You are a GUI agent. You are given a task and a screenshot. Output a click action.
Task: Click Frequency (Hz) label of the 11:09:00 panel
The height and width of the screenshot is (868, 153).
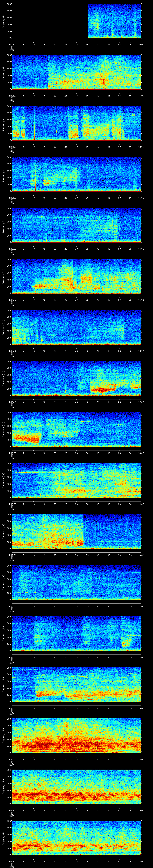pyautogui.click(x=3, y=21)
